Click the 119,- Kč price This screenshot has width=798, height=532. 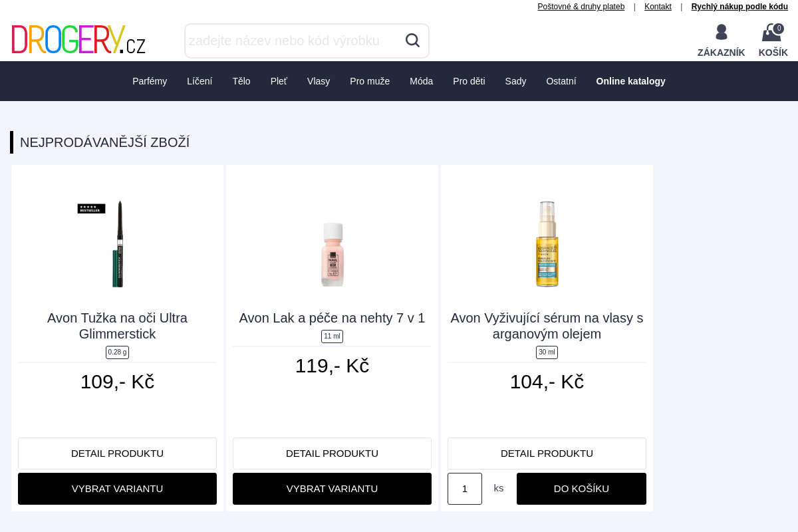click(x=332, y=366)
